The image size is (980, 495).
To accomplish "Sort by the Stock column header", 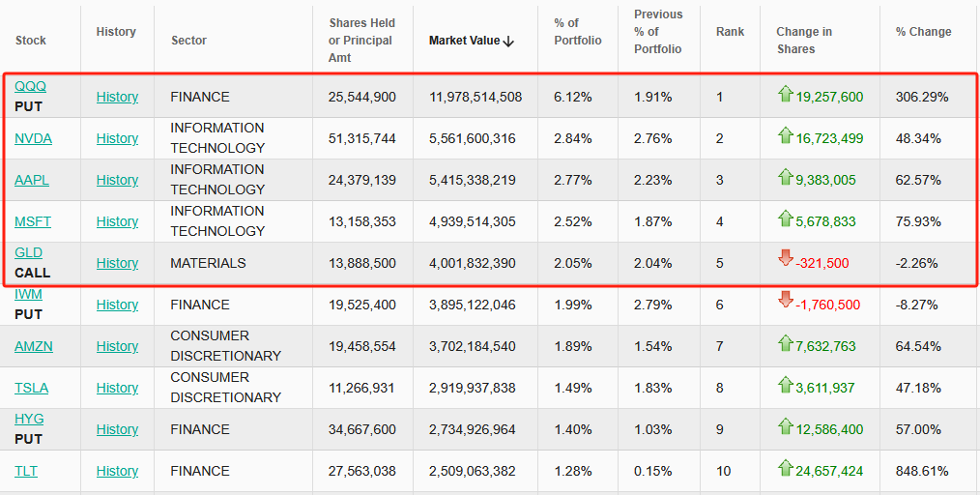I will tap(31, 40).
